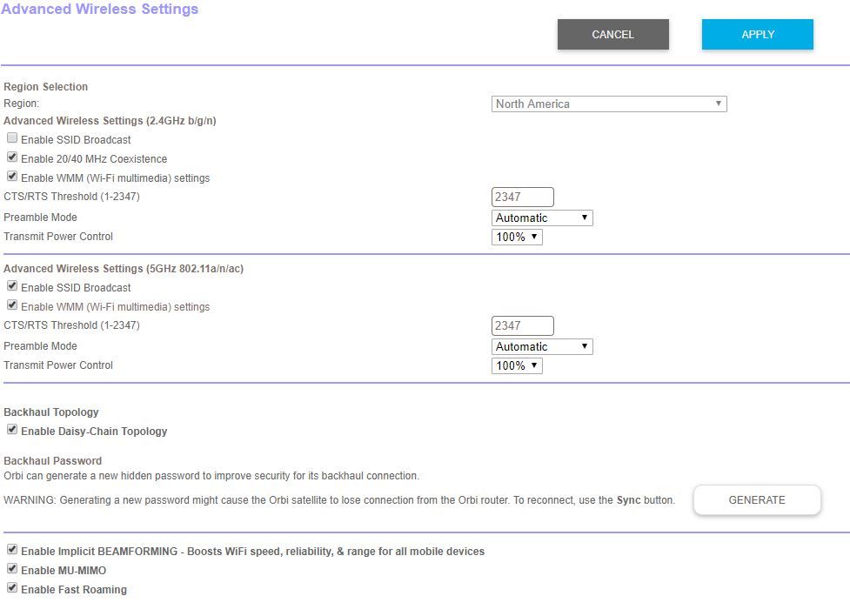The width and height of the screenshot is (850, 616).
Task: Expand the 5GHz Preamble Mode dropdown
Action: [542, 346]
